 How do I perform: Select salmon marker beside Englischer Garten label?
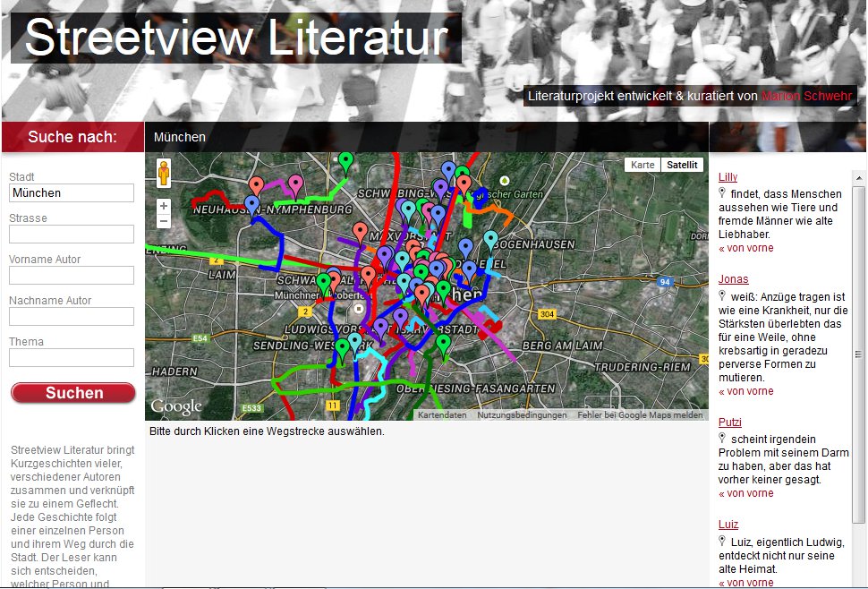point(464,185)
